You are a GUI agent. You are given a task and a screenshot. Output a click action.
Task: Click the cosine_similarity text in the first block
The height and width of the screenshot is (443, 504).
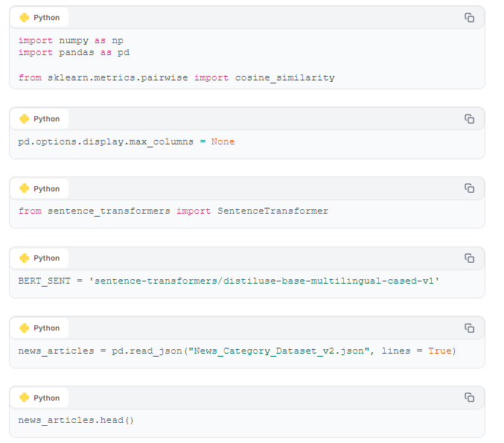(x=285, y=77)
